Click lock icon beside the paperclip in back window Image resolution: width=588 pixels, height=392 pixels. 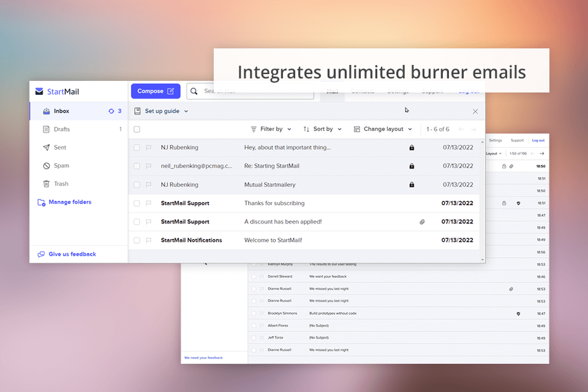504,166
